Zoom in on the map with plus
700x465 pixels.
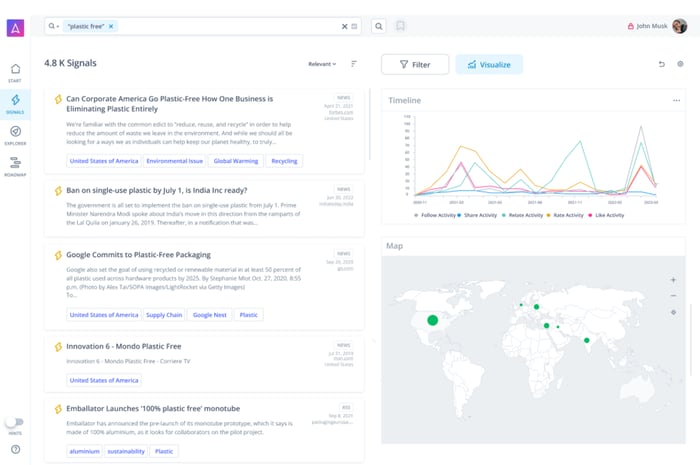pos(673,280)
